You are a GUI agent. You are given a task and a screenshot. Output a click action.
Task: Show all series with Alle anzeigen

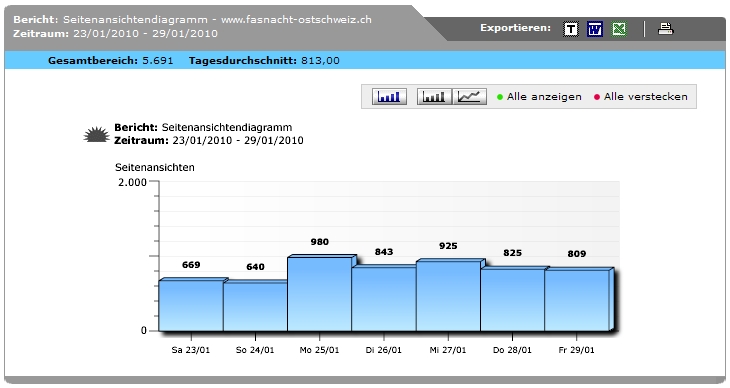(544, 97)
